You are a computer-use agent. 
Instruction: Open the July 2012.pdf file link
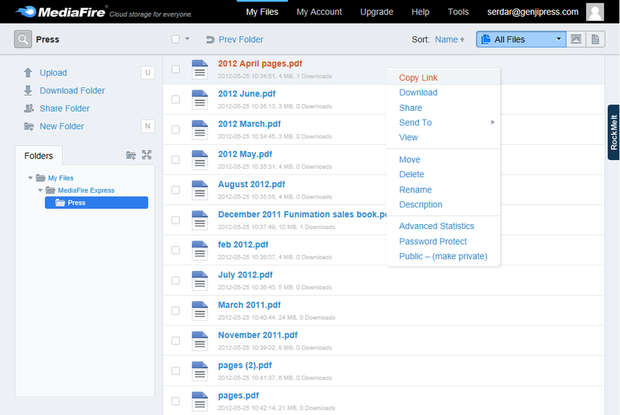[x=245, y=275]
